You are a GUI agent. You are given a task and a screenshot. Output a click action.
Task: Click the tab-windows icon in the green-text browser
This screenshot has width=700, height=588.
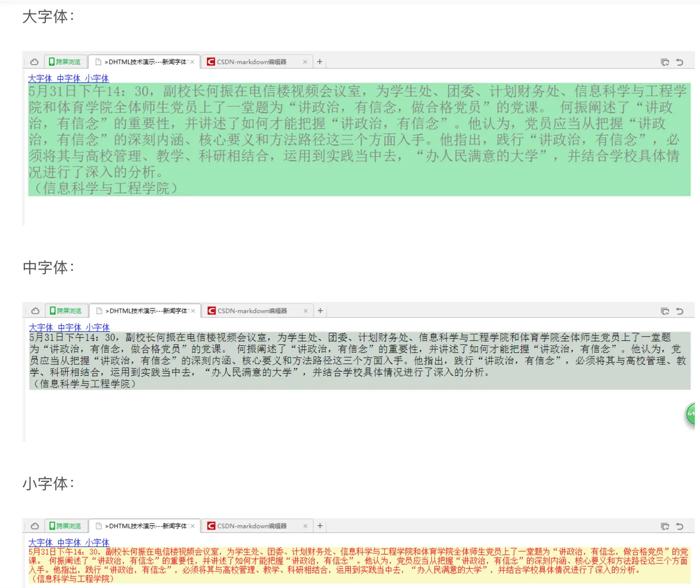(665, 62)
